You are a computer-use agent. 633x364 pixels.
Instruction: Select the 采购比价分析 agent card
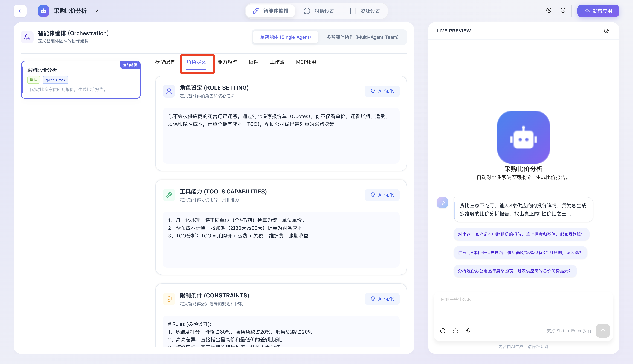[81, 80]
